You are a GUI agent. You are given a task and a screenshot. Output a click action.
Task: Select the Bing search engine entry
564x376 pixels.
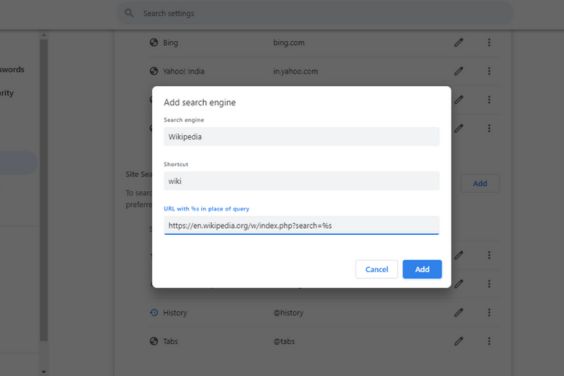pos(170,43)
